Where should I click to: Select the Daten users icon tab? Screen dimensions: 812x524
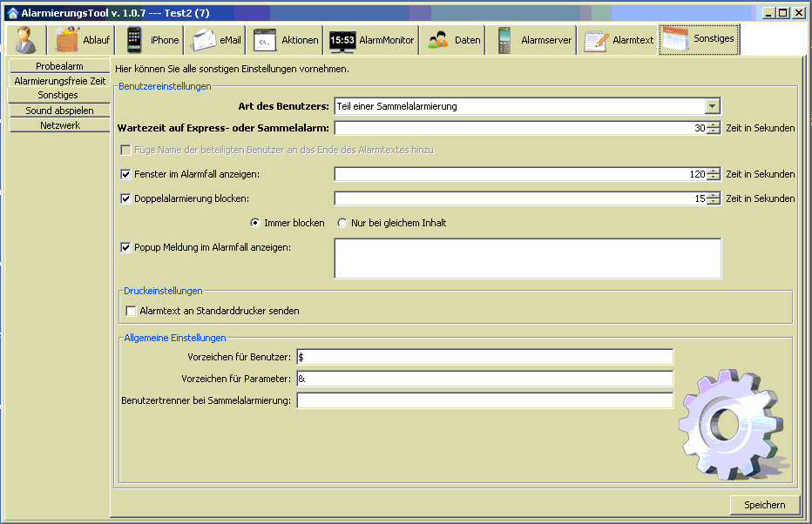coord(454,40)
